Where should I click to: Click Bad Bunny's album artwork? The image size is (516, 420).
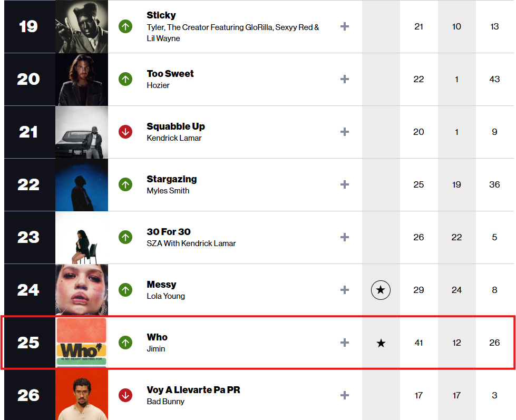(x=82, y=395)
